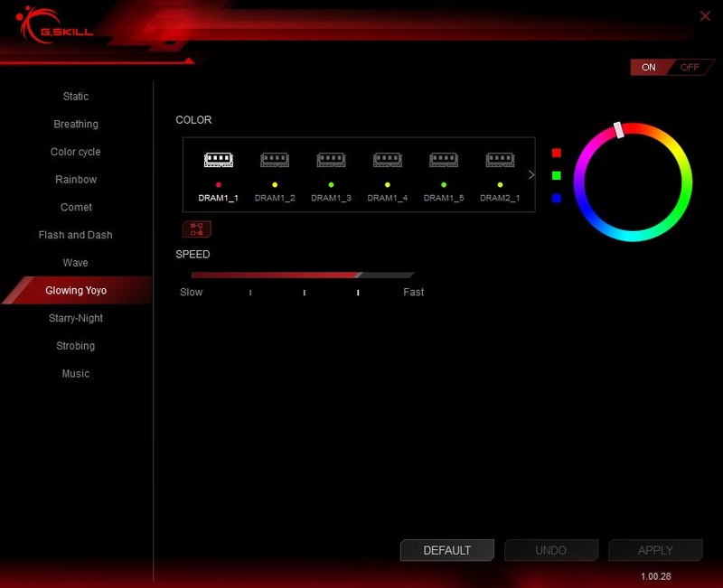Select the DRAM1_2 memory module icon
The image size is (723, 588).
[275, 160]
